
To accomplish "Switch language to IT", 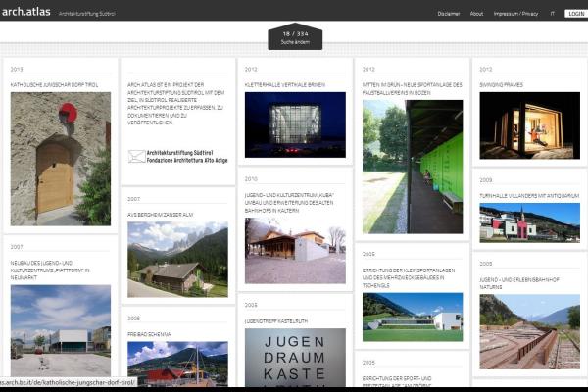I will [x=552, y=14].
